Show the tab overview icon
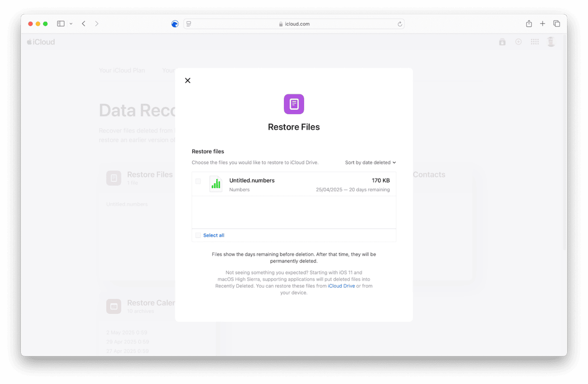 click(x=557, y=24)
